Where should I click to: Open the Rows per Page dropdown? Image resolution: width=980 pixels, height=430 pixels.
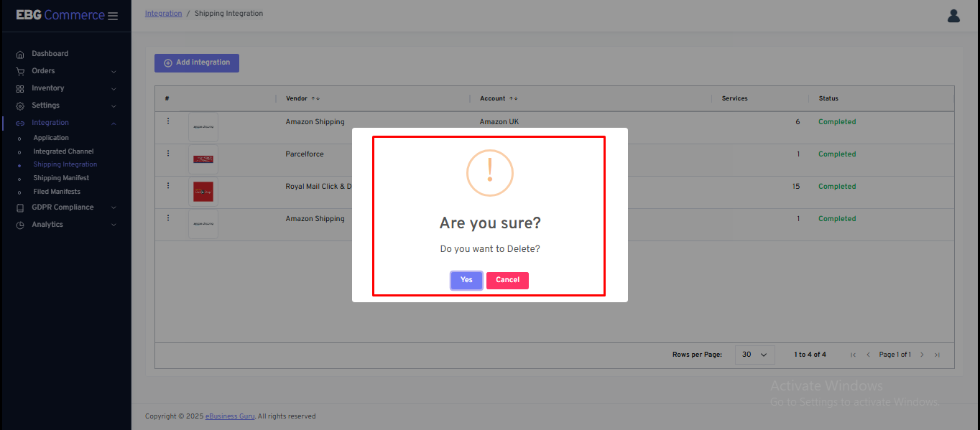click(754, 355)
